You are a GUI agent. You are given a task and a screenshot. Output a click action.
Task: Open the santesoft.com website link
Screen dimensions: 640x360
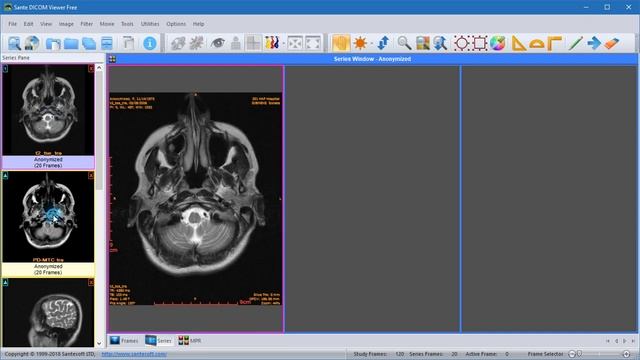point(134,354)
